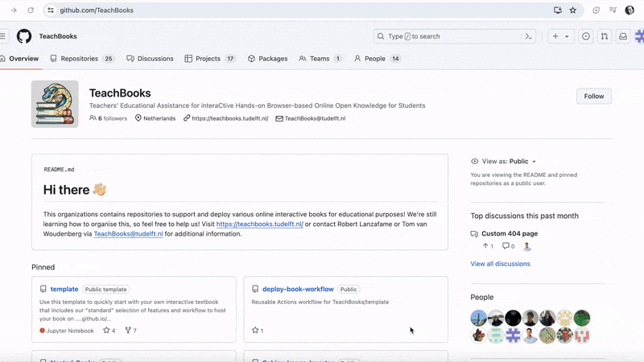This screenshot has width=644, height=362.
Task: Click the discussion upvote arrow
Action: pyautogui.click(x=485, y=246)
